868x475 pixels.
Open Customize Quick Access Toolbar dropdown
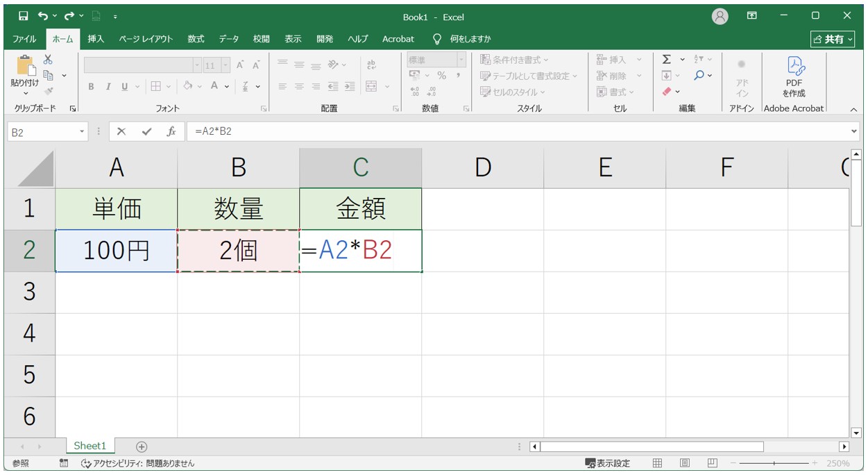[114, 16]
